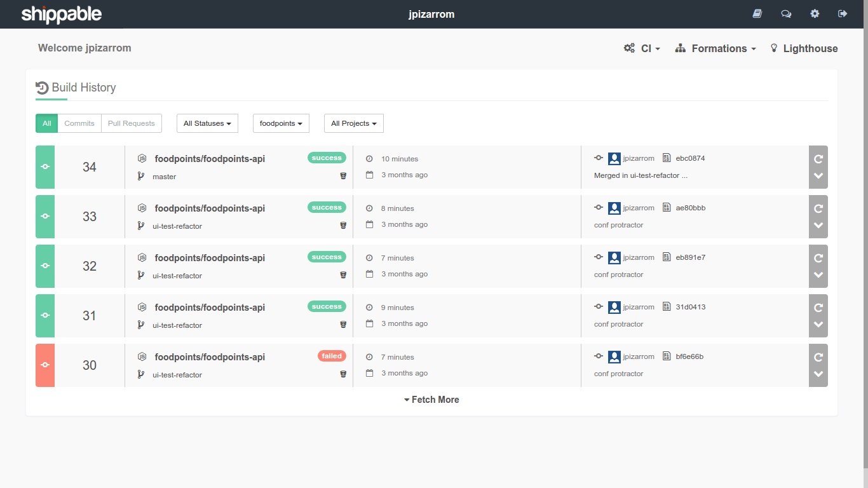Click the Bitbucket icon on build 33 row
The height and width of the screenshot is (488, 868).
click(x=343, y=225)
